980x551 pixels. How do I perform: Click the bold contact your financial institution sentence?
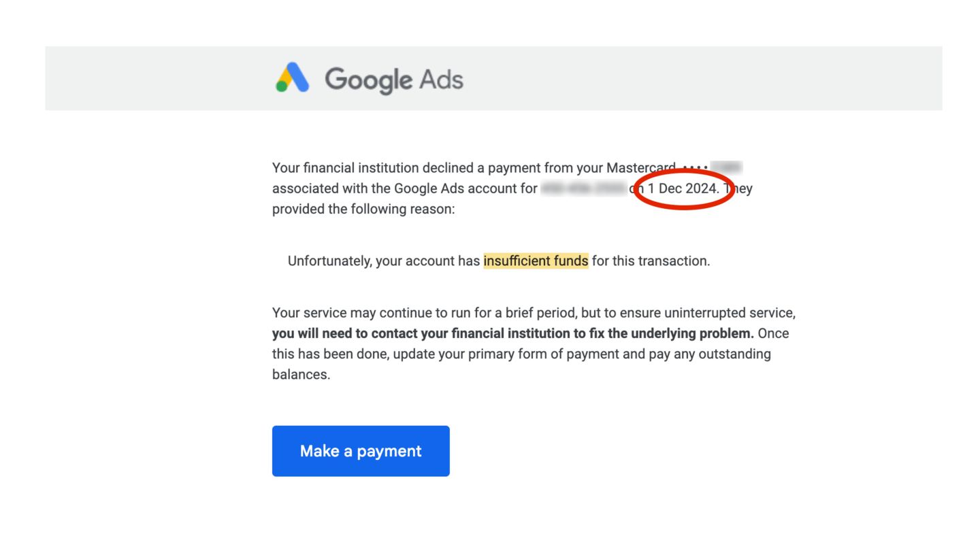[x=513, y=333]
